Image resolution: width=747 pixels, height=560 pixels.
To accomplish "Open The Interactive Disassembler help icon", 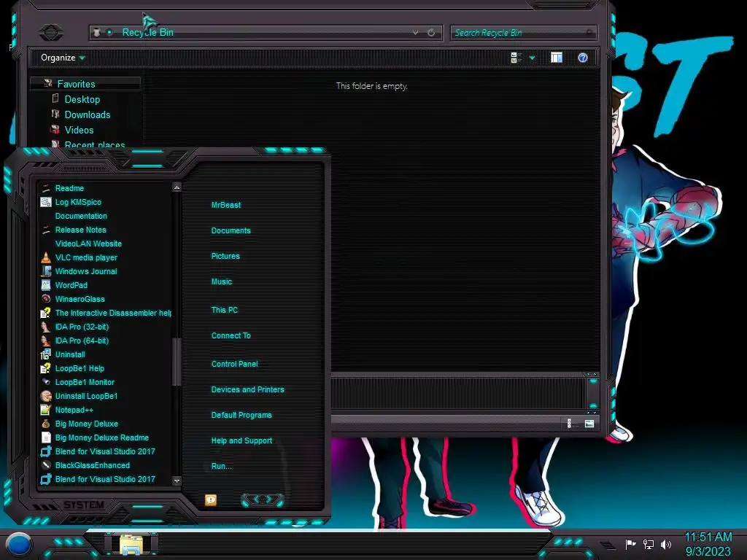I will [46, 313].
